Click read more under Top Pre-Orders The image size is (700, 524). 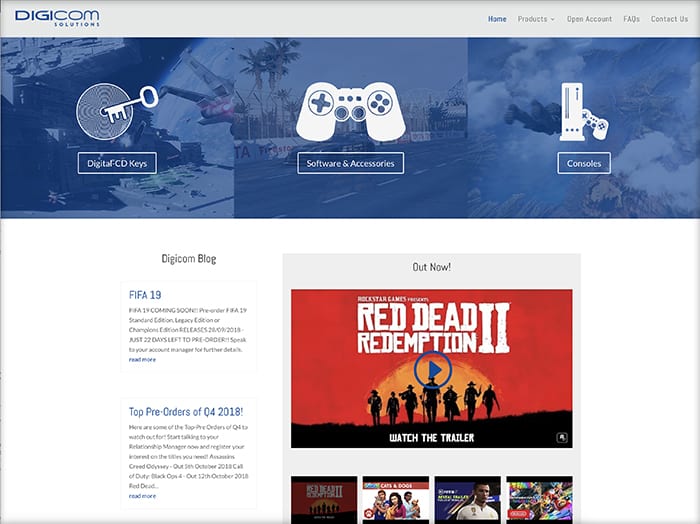(x=142, y=496)
